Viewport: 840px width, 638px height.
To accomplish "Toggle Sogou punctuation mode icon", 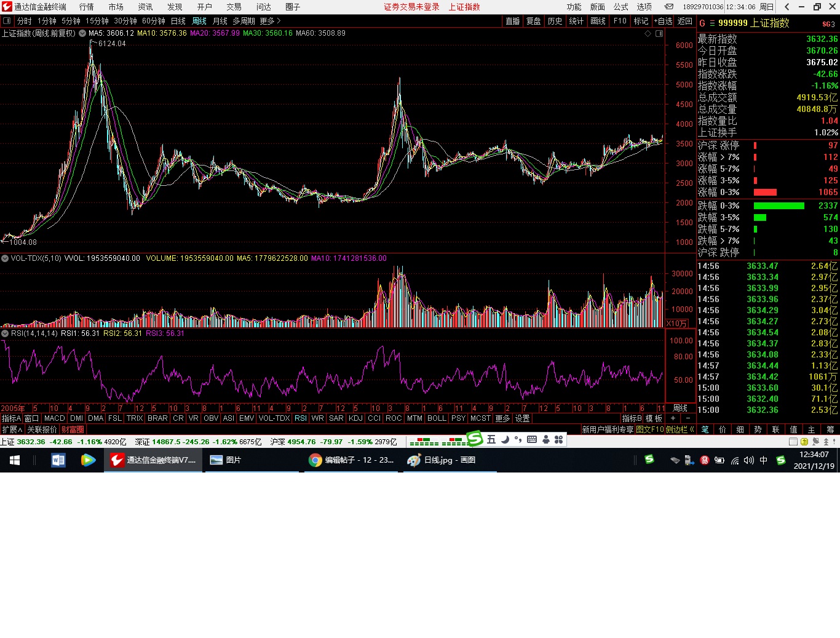I will click(518, 439).
